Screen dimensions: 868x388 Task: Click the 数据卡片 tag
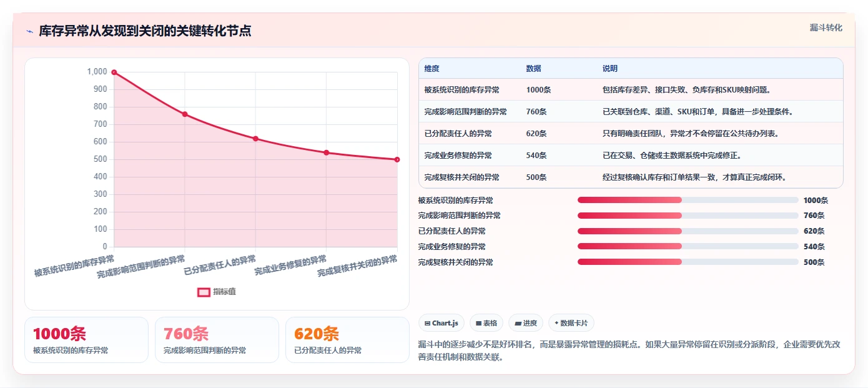[x=571, y=323]
